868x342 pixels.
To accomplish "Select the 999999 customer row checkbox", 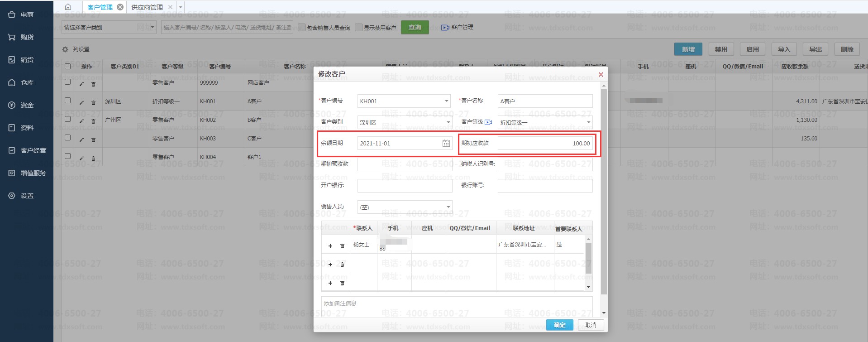I will click(68, 82).
